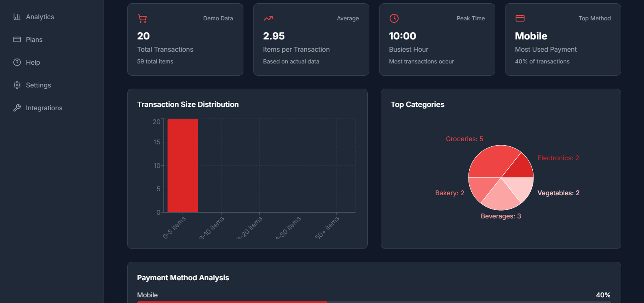Click '40% of transactions' text
The image size is (644, 303).
coord(542,61)
